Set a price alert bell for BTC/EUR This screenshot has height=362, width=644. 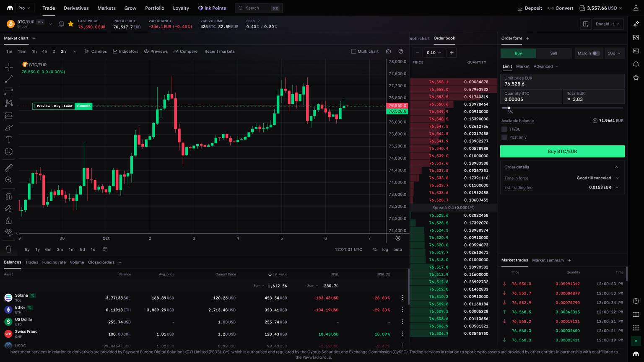pyautogui.click(x=61, y=24)
